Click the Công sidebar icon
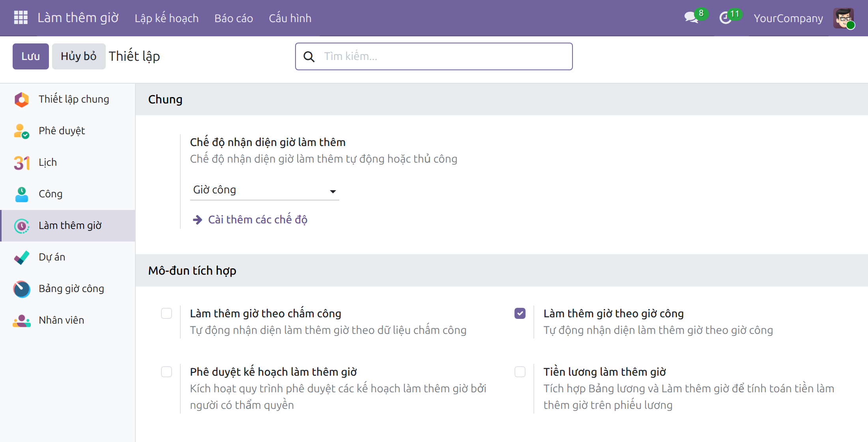The image size is (868, 442). [x=22, y=194]
